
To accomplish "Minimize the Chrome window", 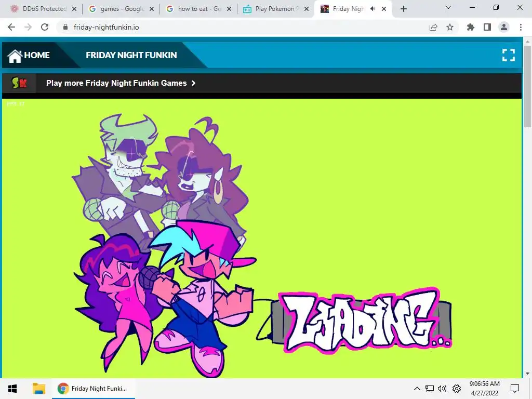I will coord(472,7).
